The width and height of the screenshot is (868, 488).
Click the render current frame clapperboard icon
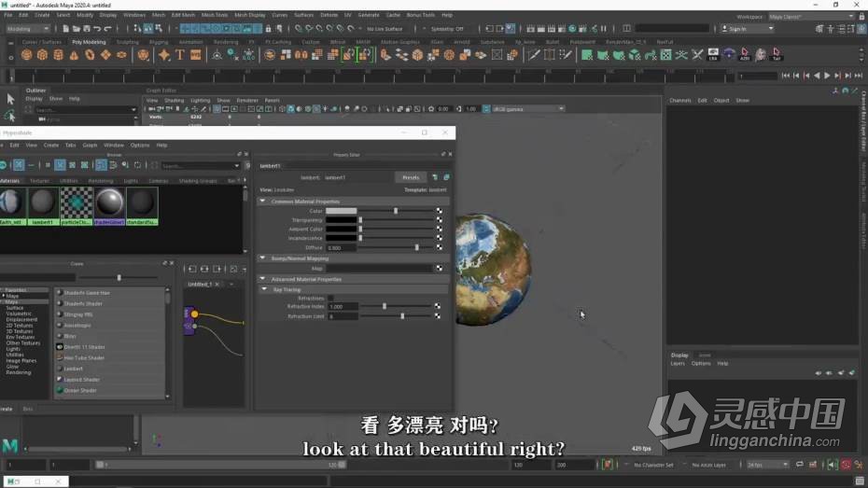pyautogui.click(x=540, y=29)
